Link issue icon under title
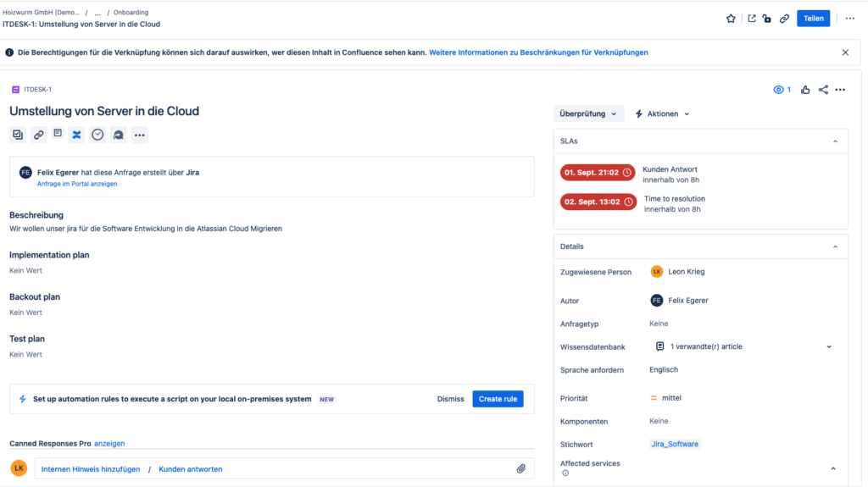 pos(38,135)
